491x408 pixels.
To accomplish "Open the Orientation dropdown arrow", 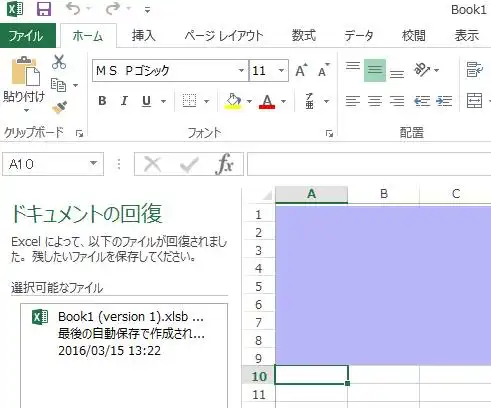I will [x=436, y=70].
